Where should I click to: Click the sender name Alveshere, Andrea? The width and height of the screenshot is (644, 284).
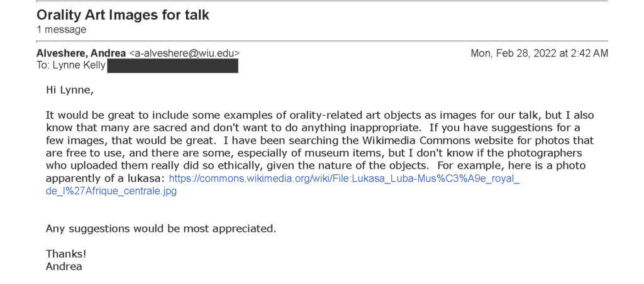tap(81, 53)
